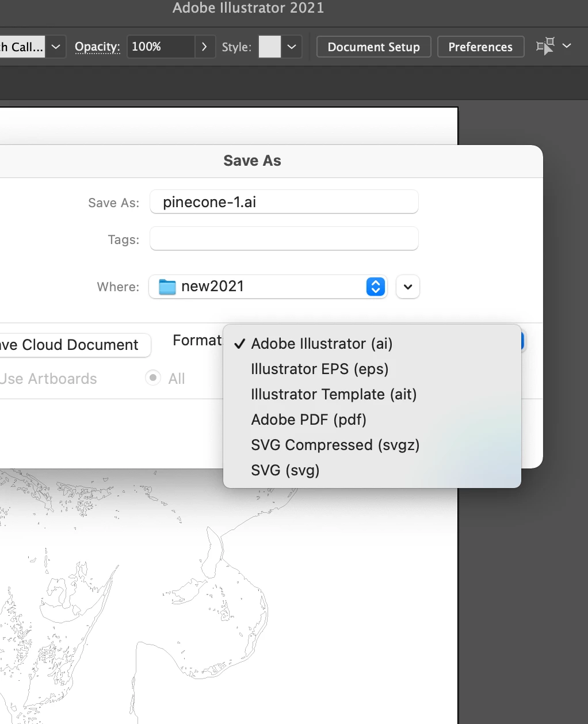The image size is (588, 724).
Task: Open the Where folder popup new2021
Action: [268, 287]
